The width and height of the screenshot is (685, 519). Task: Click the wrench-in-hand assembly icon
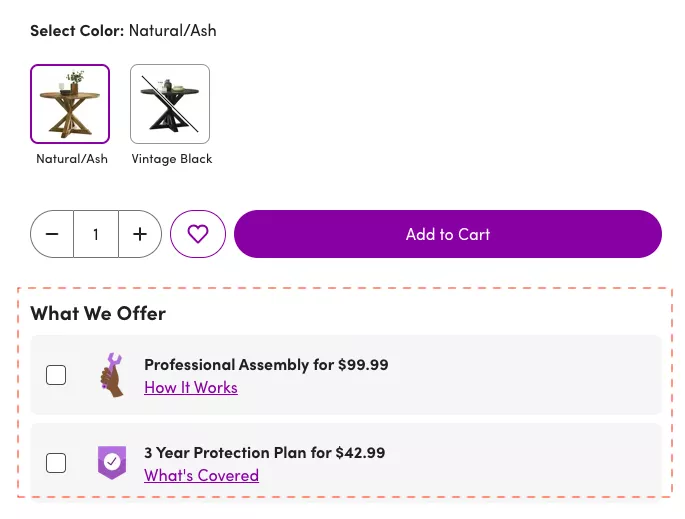[112, 375]
